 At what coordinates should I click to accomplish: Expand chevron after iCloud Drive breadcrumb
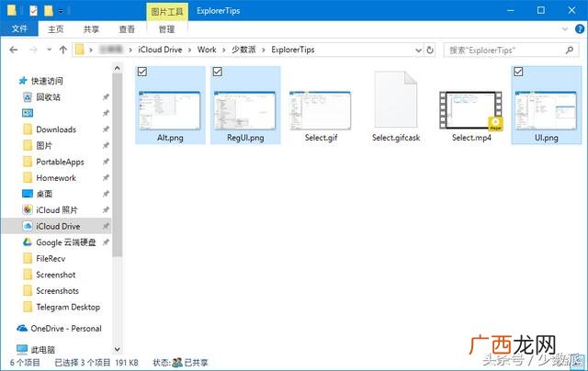pos(190,50)
